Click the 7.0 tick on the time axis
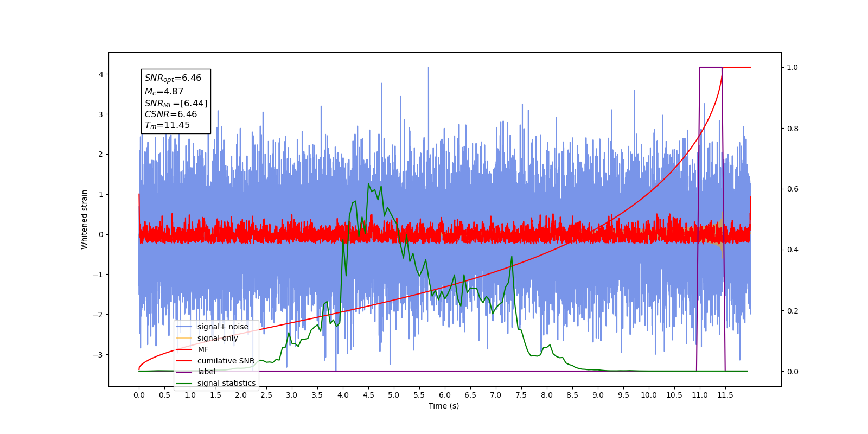Image resolution: width=868 pixels, height=434 pixels. [496, 395]
